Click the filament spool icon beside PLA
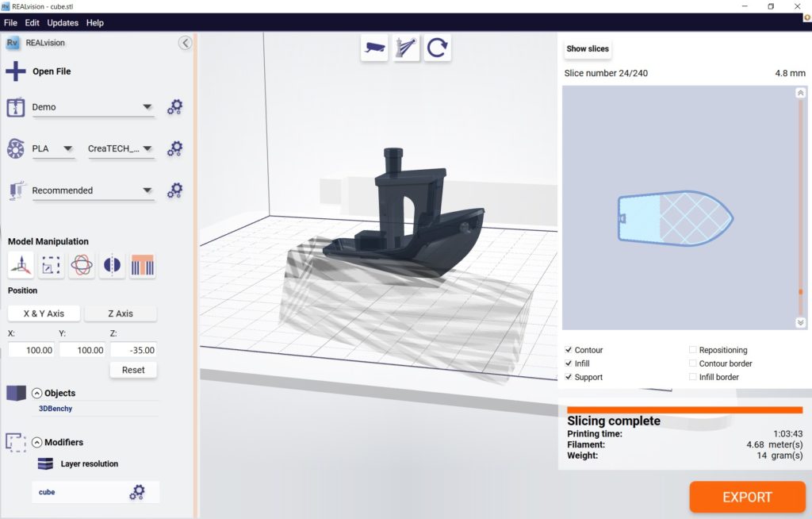Screen dimensions: 812x519 pos(16,149)
